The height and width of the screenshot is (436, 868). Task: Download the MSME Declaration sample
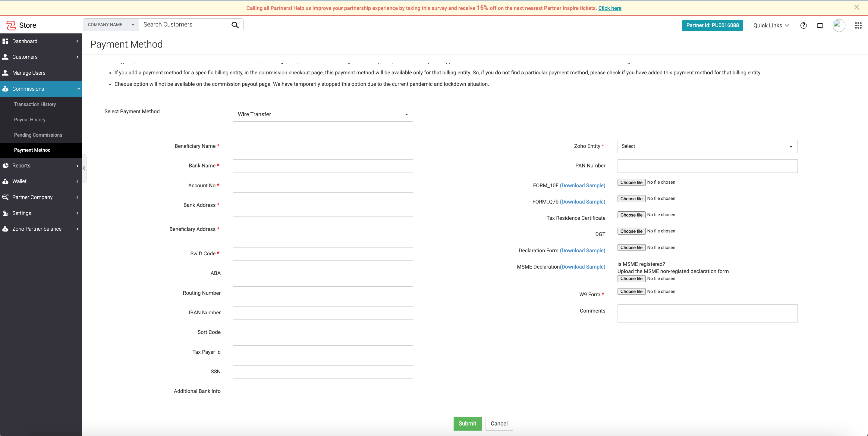582,267
